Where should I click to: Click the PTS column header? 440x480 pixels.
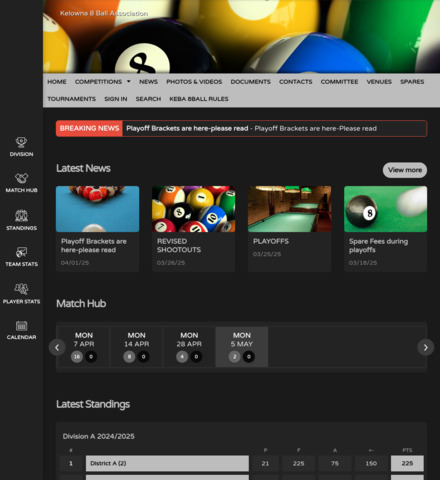[x=407, y=450]
